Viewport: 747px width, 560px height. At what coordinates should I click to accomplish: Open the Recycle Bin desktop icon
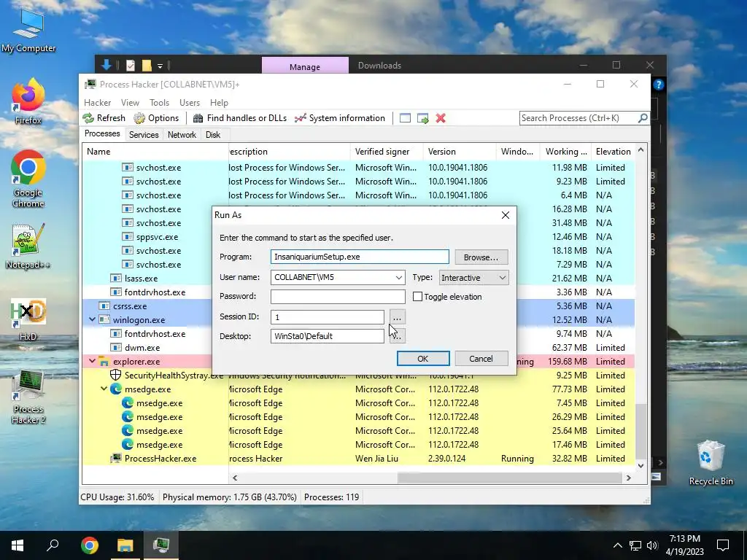click(x=711, y=463)
